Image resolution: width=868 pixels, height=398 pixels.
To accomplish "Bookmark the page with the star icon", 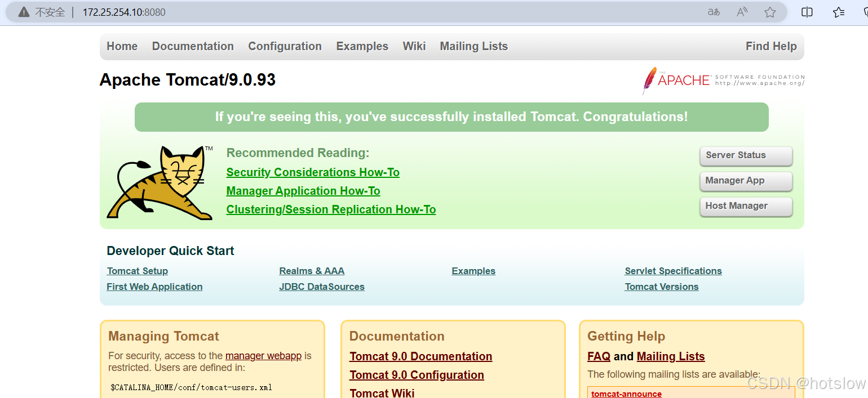I will click(770, 12).
